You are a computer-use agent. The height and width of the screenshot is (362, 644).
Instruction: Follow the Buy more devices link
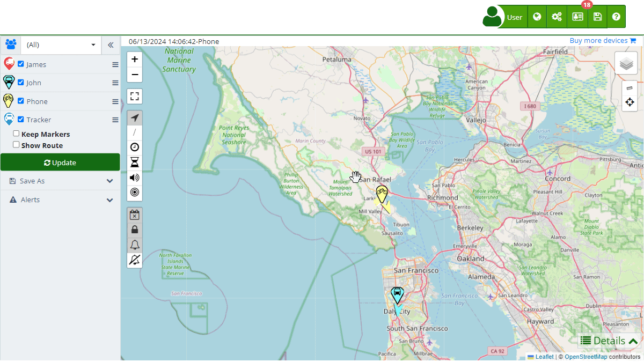[x=602, y=41]
